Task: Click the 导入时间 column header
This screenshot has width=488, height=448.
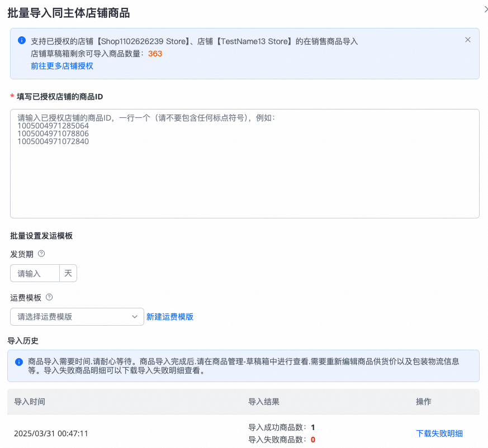Action: pyautogui.click(x=30, y=402)
